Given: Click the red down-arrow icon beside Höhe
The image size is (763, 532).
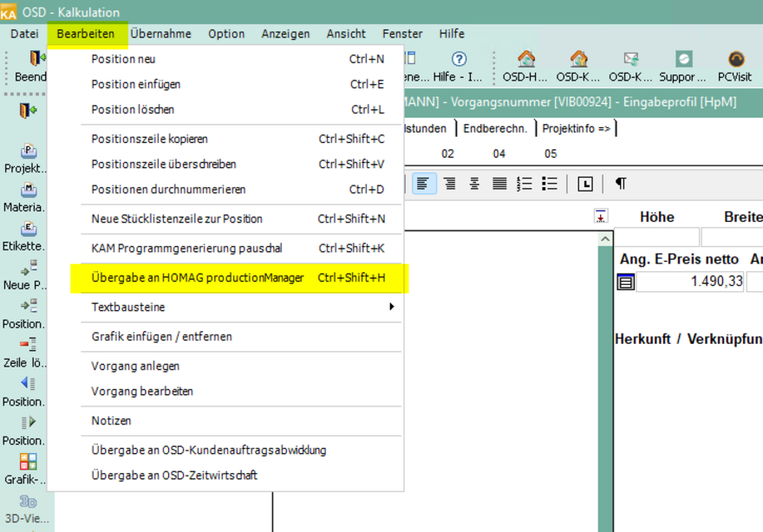Looking at the screenshot, I should (x=601, y=216).
